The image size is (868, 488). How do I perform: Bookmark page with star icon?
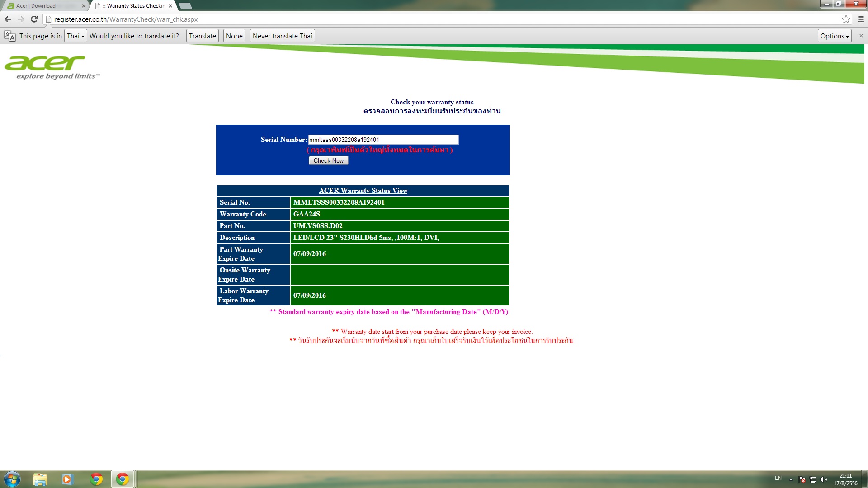(x=846, y=19)
